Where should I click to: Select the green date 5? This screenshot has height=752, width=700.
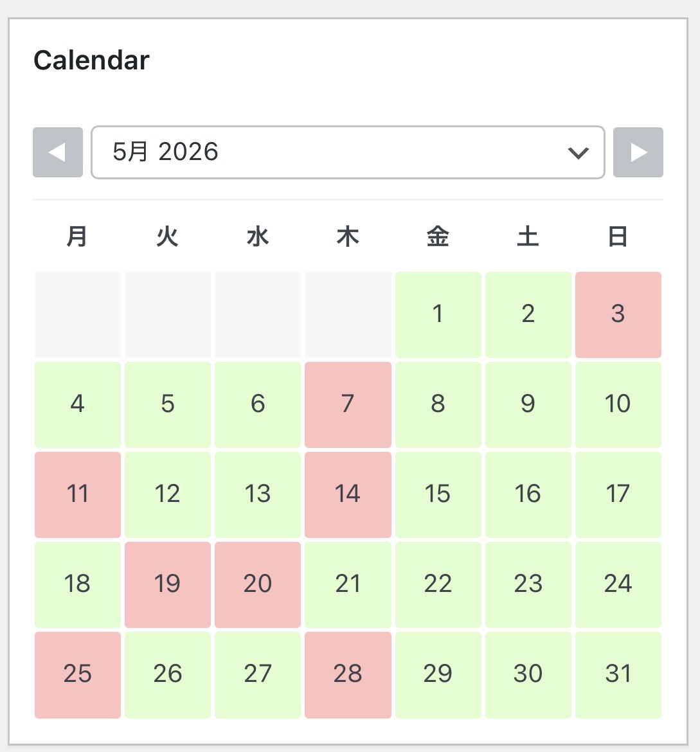coord(168,404)
